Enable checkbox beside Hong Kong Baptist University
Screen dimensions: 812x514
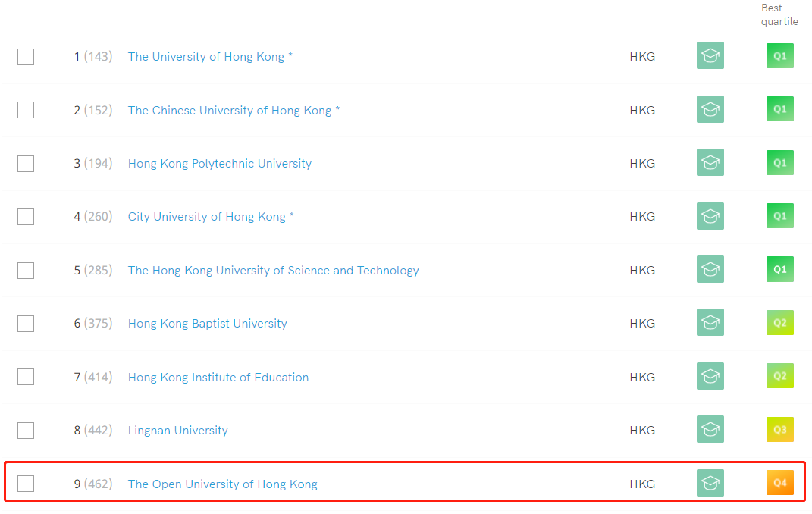click(26, 324)
